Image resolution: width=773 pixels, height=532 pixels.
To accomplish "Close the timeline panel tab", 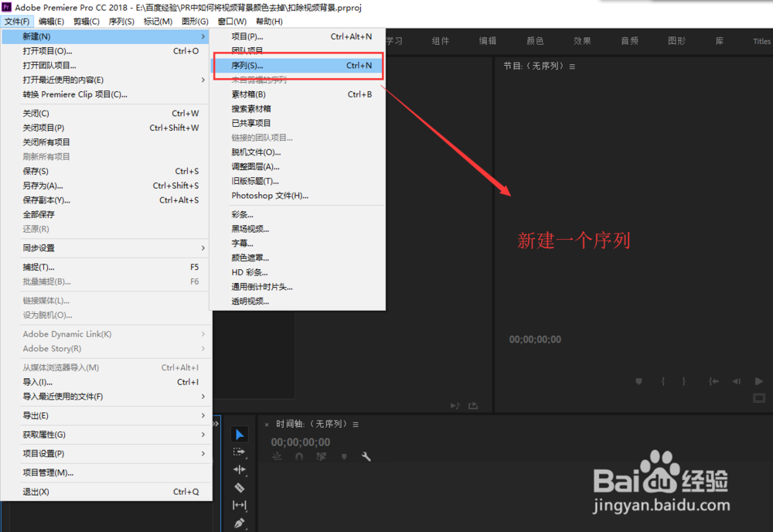I will coord(267,424).
